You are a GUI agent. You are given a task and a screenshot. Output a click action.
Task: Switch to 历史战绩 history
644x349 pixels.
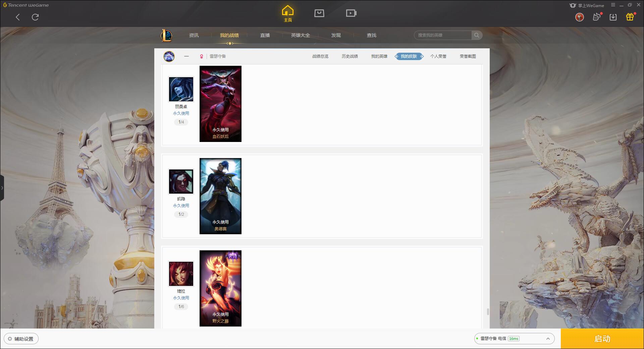point(350,56)
